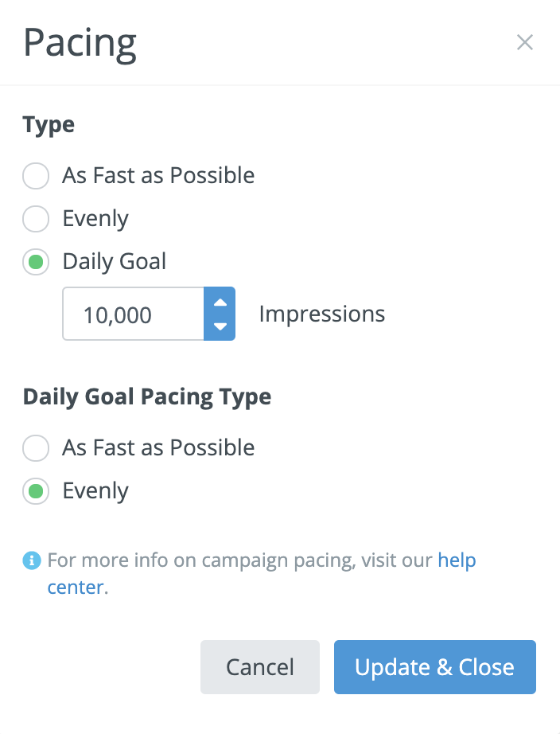Click the 'Pacing' dialog title
The height and width of the screenshot is (734, 560).
(x=80, y=43)
